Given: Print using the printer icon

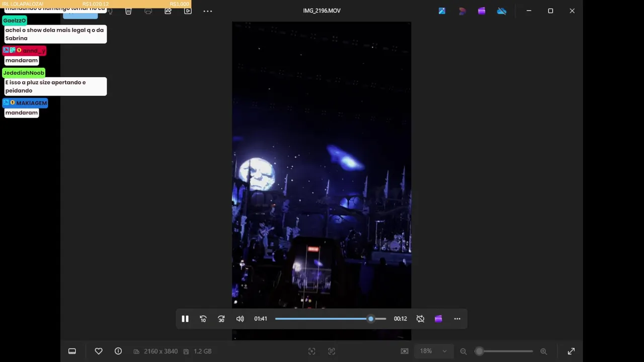Looking at the screenshot, I should point(148,11).
